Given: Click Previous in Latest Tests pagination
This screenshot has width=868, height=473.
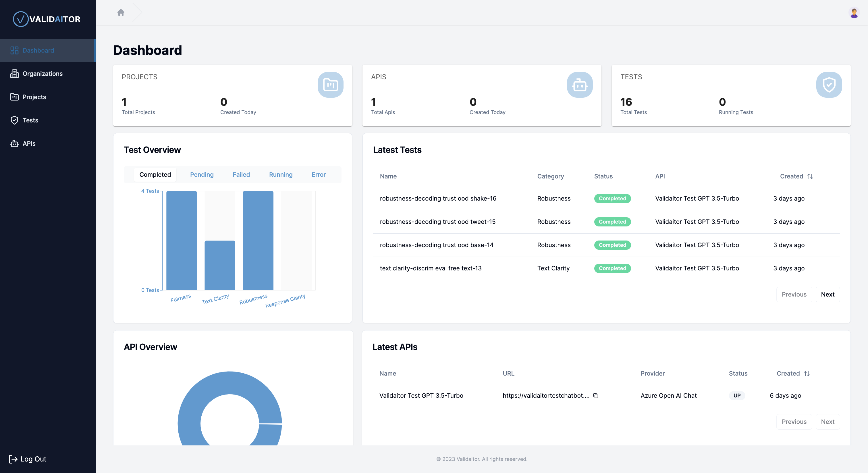Looking at the screenshot, I should tap(794, 295).
